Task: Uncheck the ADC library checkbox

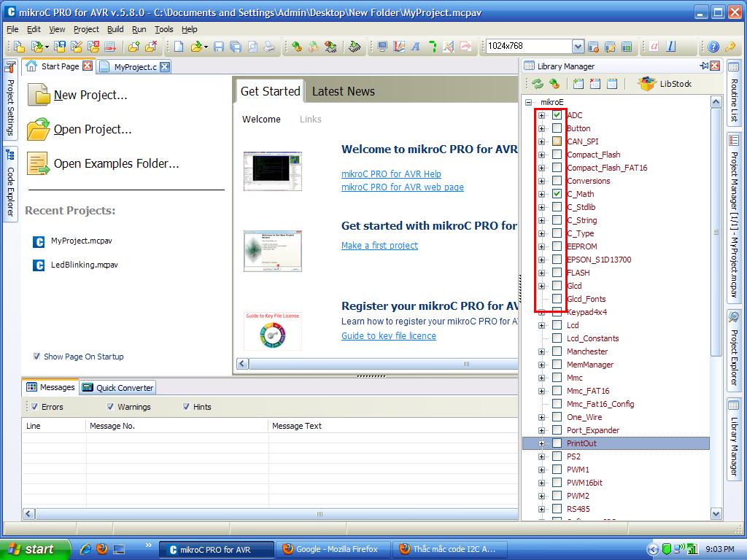Action: [557, 114]
